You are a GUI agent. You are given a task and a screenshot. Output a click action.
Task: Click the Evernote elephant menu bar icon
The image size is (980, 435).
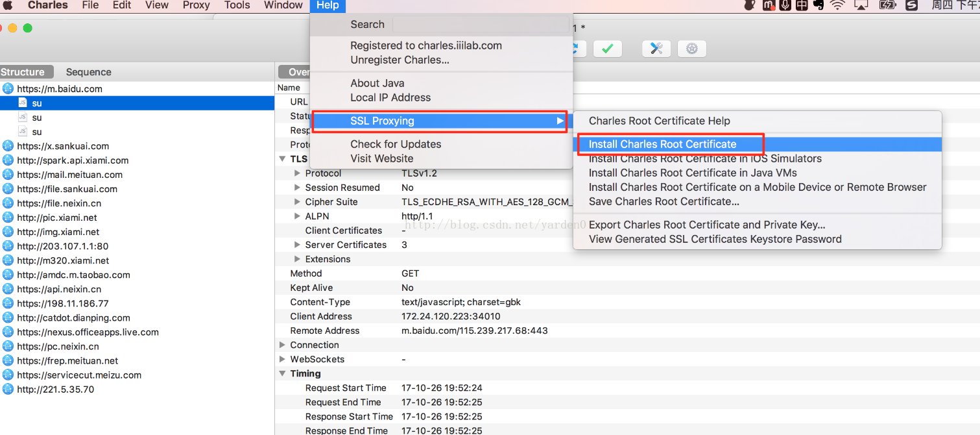819,5
